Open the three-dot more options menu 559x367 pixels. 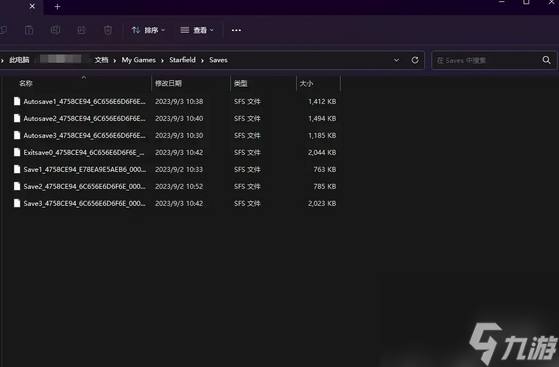(236, 30)
